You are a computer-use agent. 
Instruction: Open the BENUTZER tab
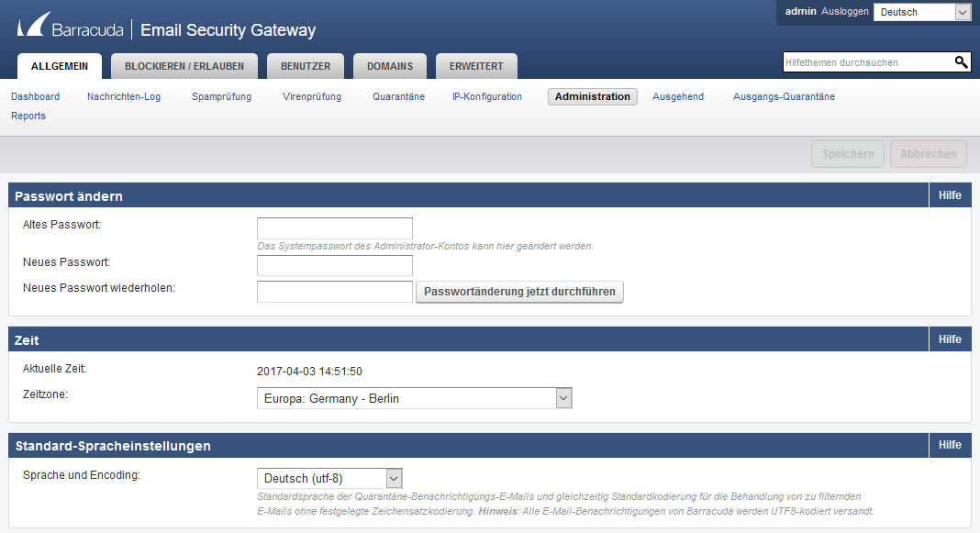click(306, 66)
